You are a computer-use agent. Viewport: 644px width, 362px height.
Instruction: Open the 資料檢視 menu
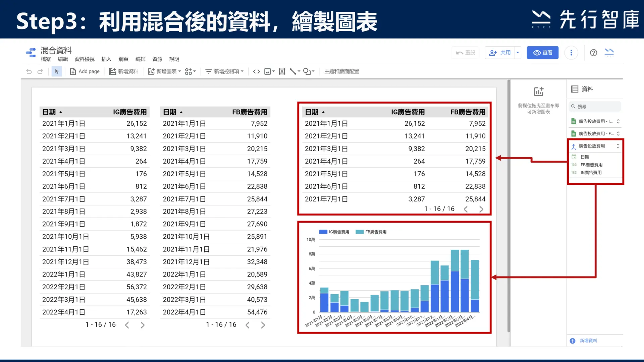coord(85,59)
